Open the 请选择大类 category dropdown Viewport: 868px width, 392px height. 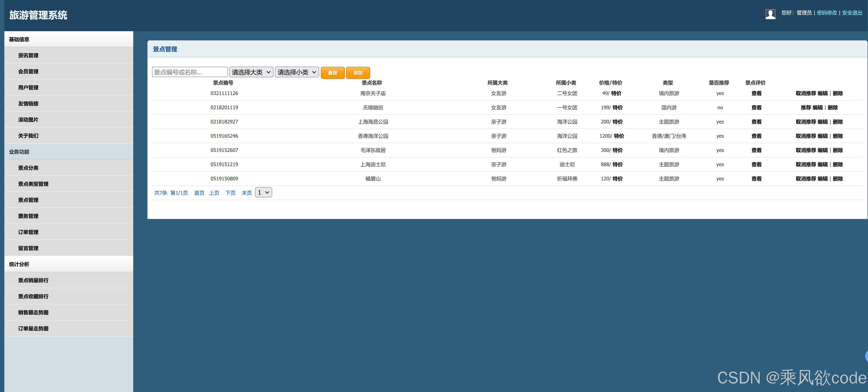251,72
